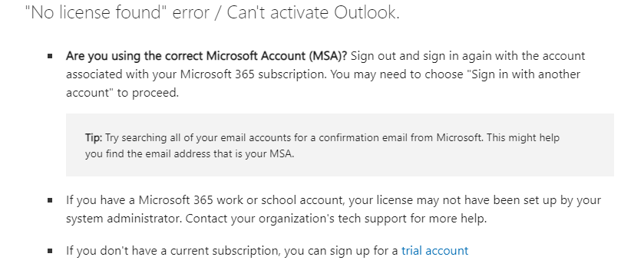Click the "No license found" heading text

click(x=93, y=12)
